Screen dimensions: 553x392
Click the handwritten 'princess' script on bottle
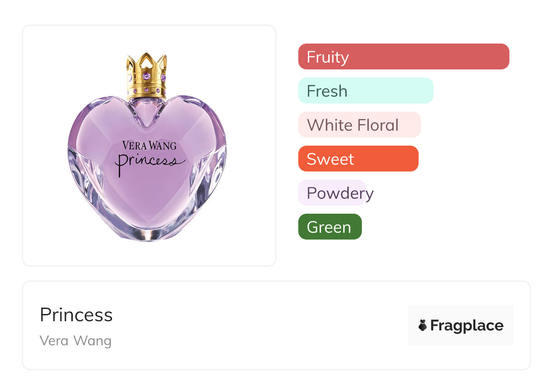click(x=148, y=162)
